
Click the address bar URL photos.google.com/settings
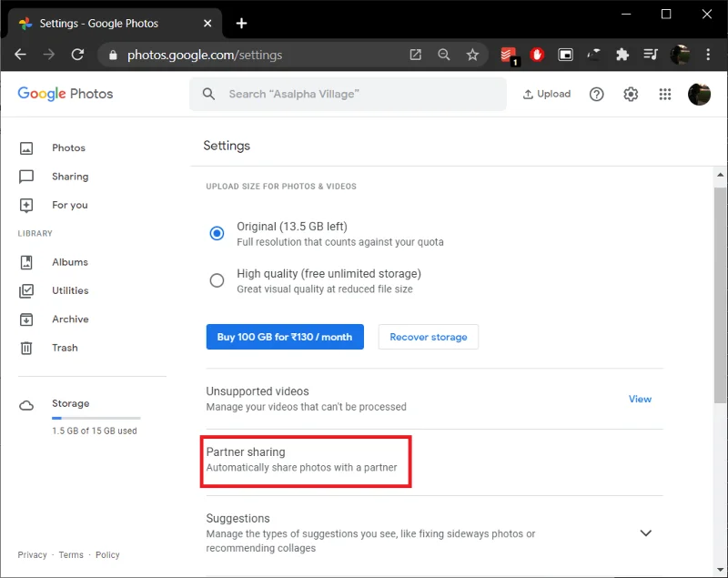pyautogui.click(x=205, y=56)
